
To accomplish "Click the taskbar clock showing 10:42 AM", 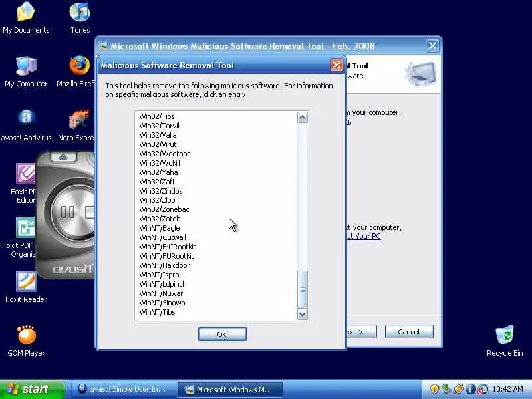I will pyautogui.click(x=507, y=389).
